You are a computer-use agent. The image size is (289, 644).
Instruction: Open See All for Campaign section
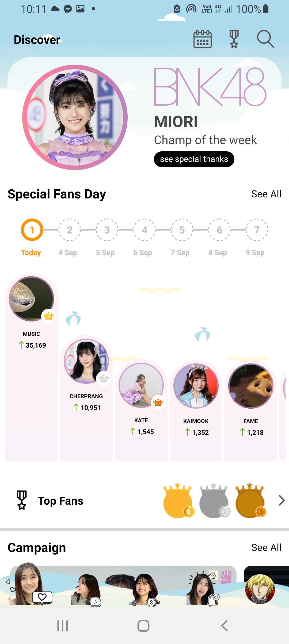266,547
